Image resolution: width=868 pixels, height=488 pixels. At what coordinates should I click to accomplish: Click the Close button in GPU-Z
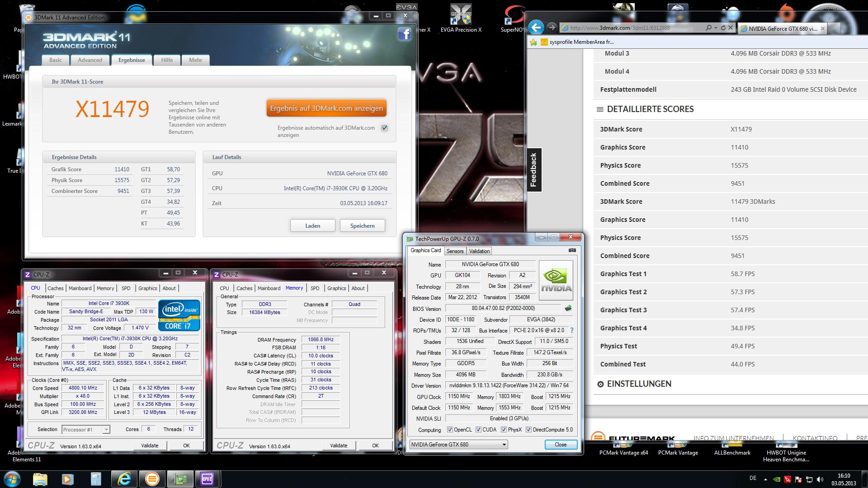click(561, 445)
